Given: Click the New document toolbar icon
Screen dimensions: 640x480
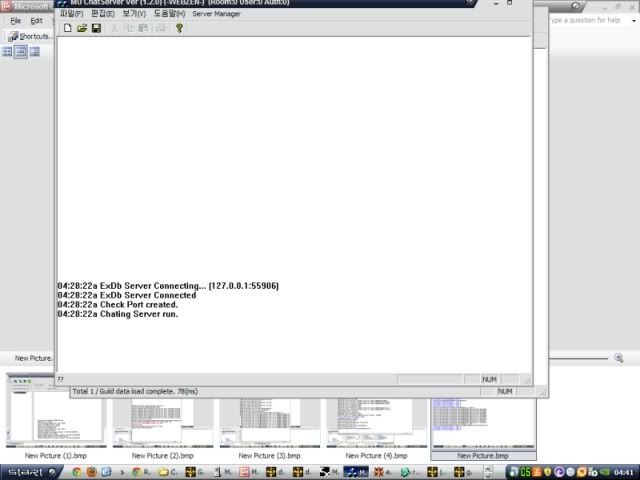Looking at the screenshot, I should (x=68, y=28).
